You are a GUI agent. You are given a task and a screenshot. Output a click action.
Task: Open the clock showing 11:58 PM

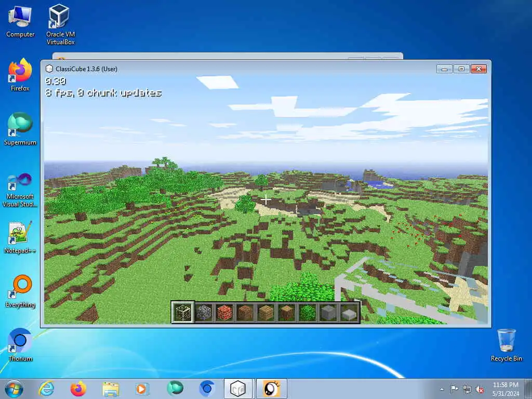coord(506,389)
